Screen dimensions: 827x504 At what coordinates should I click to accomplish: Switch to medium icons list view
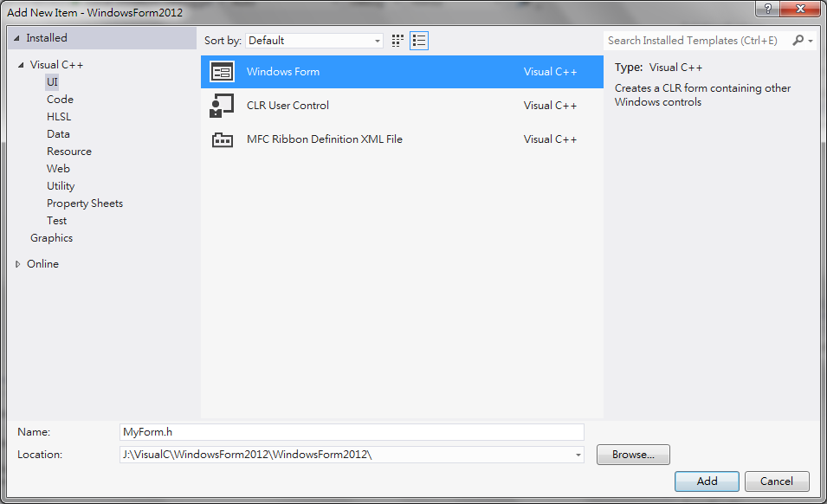point(419,41)
